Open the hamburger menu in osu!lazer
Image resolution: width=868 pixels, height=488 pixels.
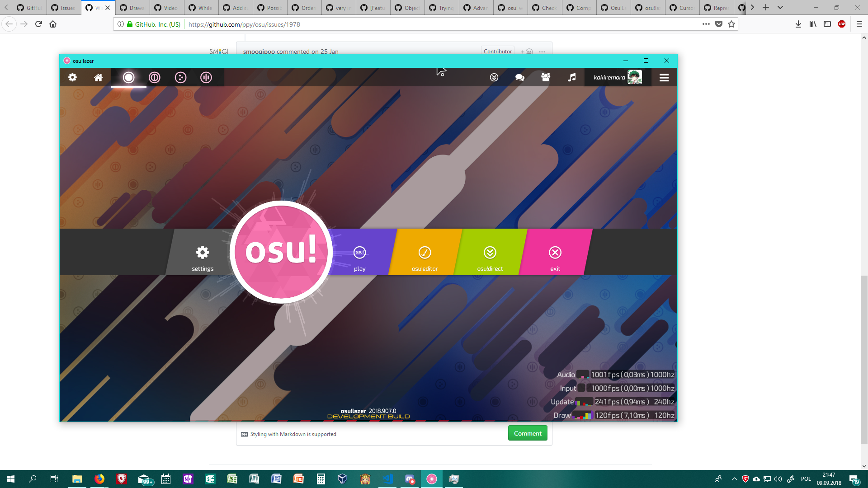point(664,77)
